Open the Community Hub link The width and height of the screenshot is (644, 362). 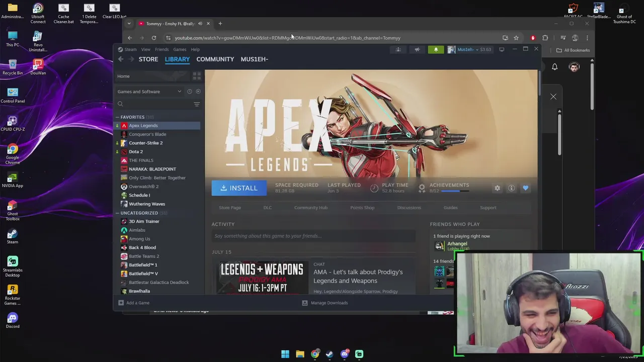point(311,208)
